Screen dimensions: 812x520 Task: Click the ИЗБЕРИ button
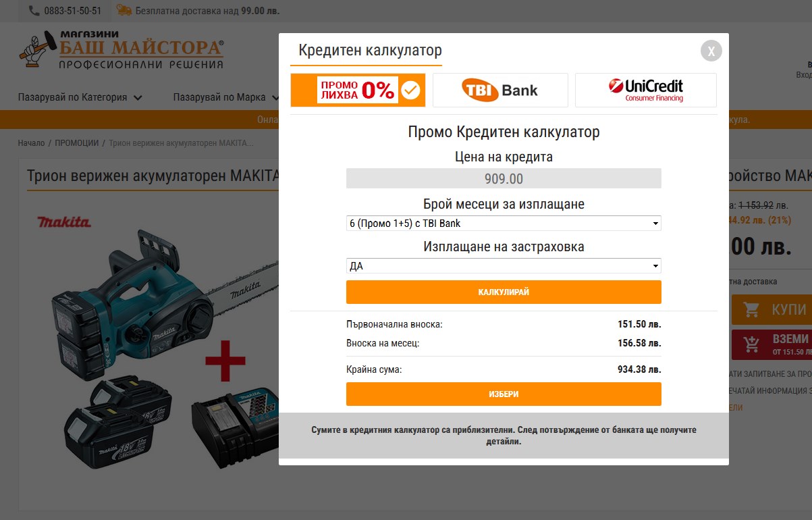click(504, 394)
